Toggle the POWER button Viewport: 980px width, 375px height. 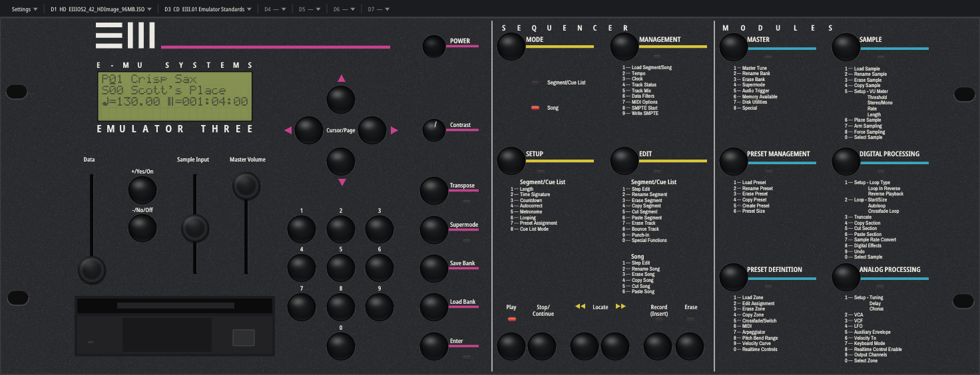pos(433,46)
